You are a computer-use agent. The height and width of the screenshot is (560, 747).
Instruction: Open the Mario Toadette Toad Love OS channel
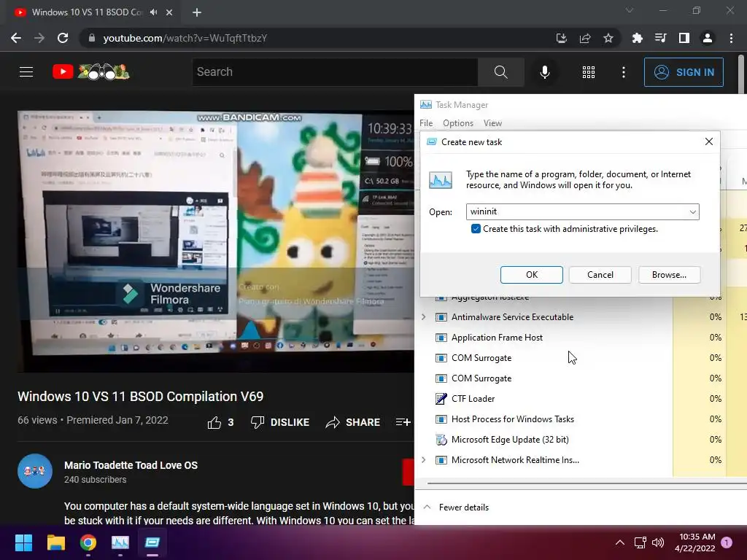[131, 465]
